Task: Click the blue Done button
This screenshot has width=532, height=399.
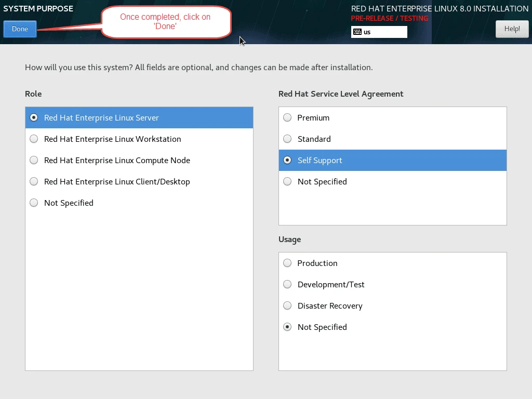Action: pos(20,29)
